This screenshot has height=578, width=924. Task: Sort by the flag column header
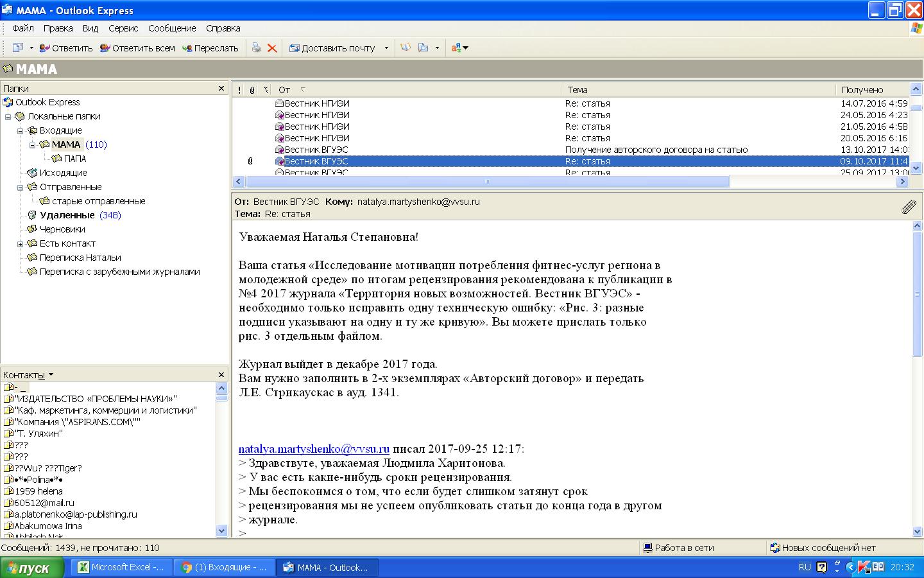pyautogui.click(x=265, y=90)
